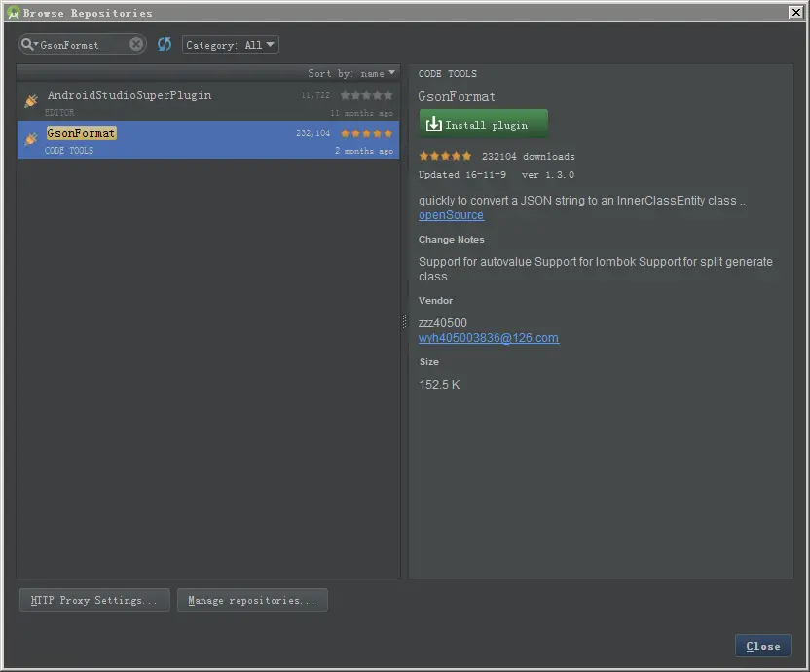
Task: Click the vendor name zzz40500
Action: [443, 323]
